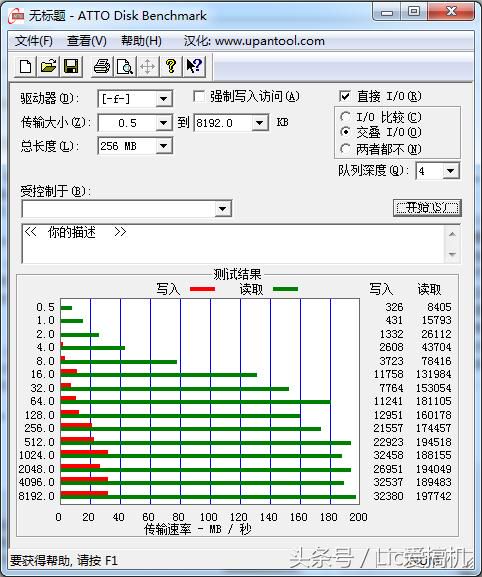The width and height of the screenshot is (482, 577).
Task: Click inside the 你的描述 description text field
Action: coord(234,243)
